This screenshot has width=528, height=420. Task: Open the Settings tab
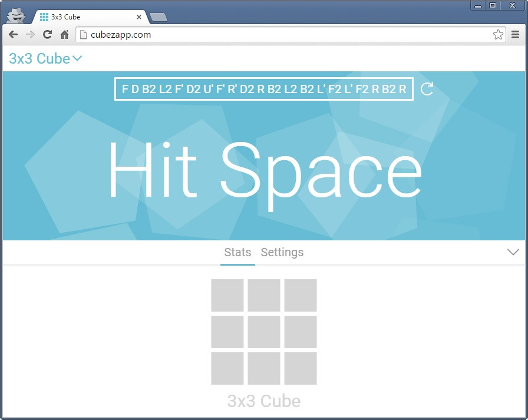[282, 252]
